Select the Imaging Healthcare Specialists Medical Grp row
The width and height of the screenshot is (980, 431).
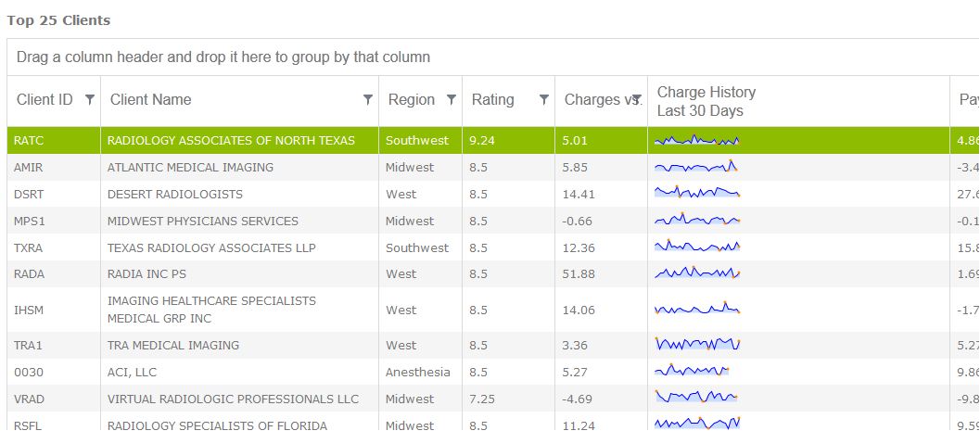click(x=211, y=310)
